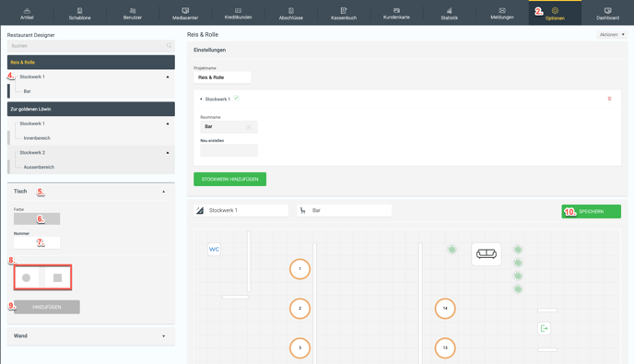Remove the Bar room name
This screenshot has width=634, height=364.
pos(249,127)
